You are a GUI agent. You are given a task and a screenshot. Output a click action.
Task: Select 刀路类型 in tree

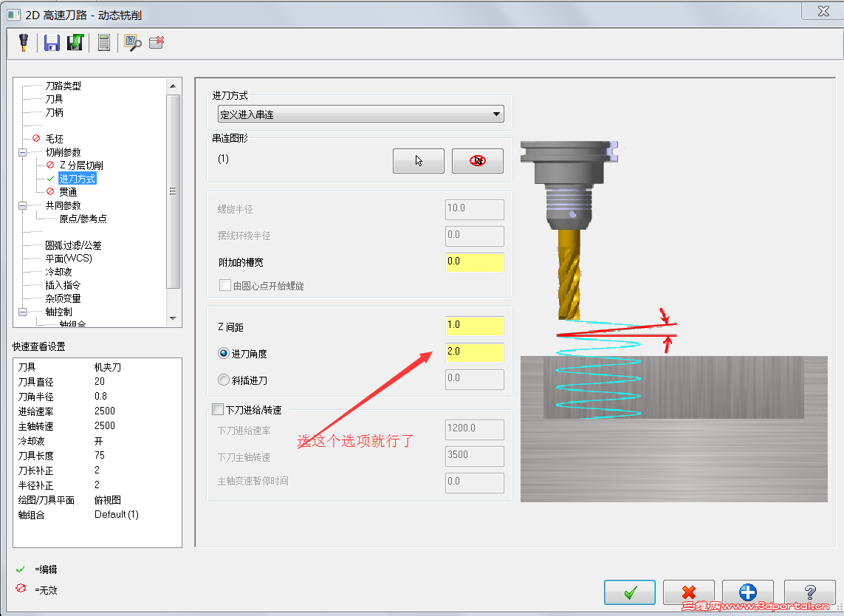[63, 86]
